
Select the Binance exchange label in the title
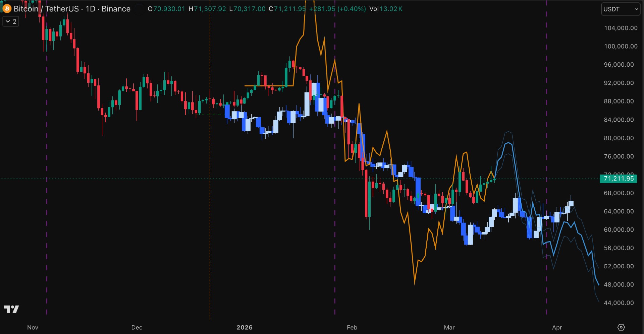click(116, 9)
